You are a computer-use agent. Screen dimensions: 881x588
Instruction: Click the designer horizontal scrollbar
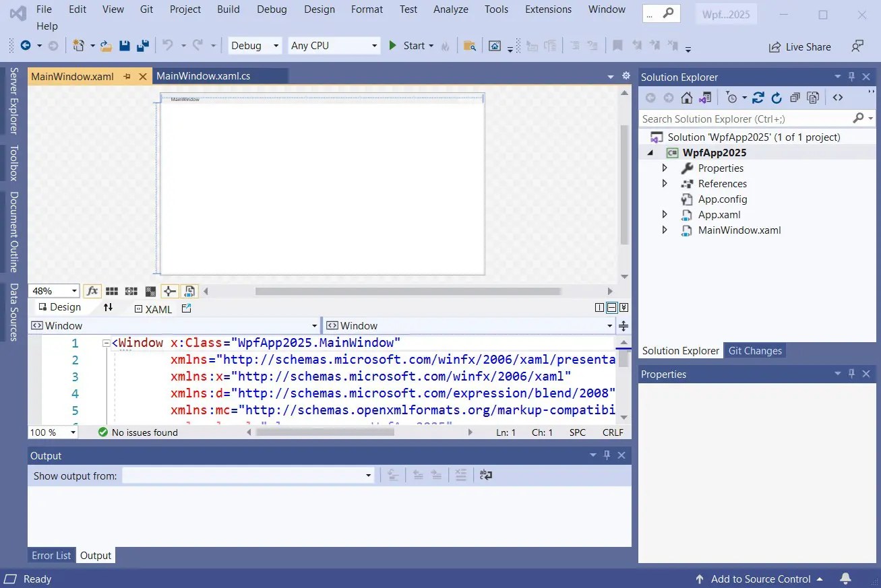[408, 292]
